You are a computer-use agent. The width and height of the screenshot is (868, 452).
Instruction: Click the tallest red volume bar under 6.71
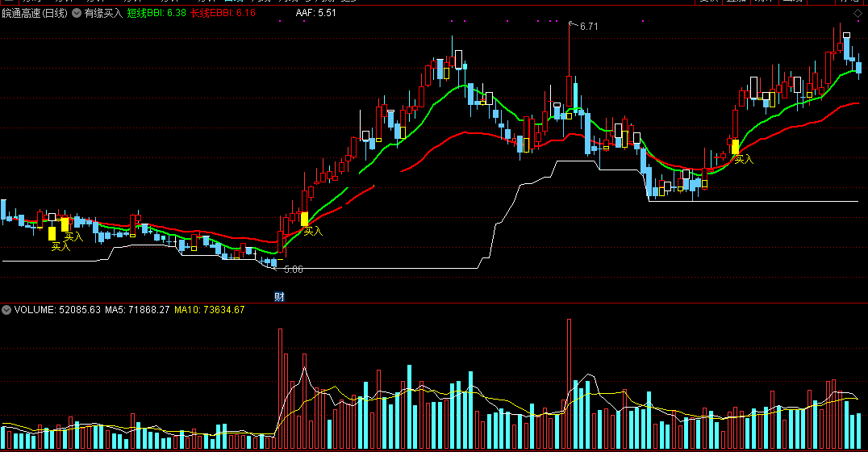(569, 384)
